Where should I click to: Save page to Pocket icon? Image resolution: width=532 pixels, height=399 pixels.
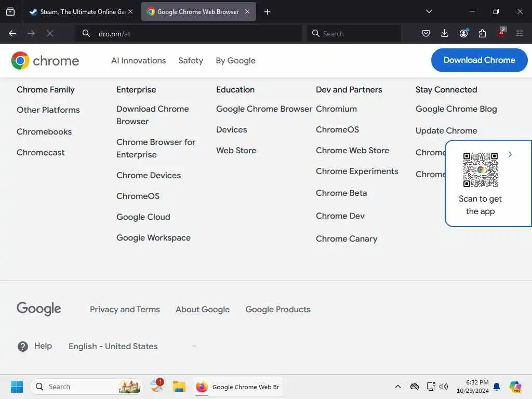[426, 33]
